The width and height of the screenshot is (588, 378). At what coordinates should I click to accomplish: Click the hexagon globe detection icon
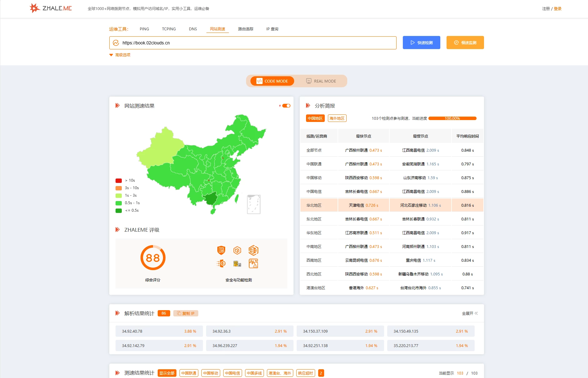tap(253, 250)
